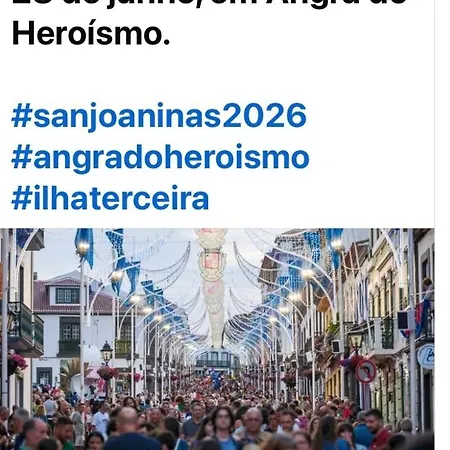This screenshot has width=450, height=450.
Task: Follow the #ilhaterceira hashtag
Action: [x=110, y=198]
